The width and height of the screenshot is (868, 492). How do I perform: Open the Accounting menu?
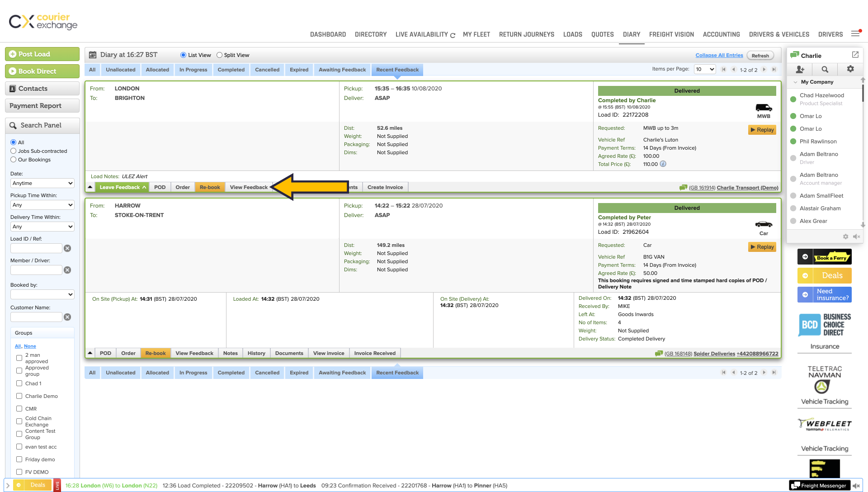721,34
